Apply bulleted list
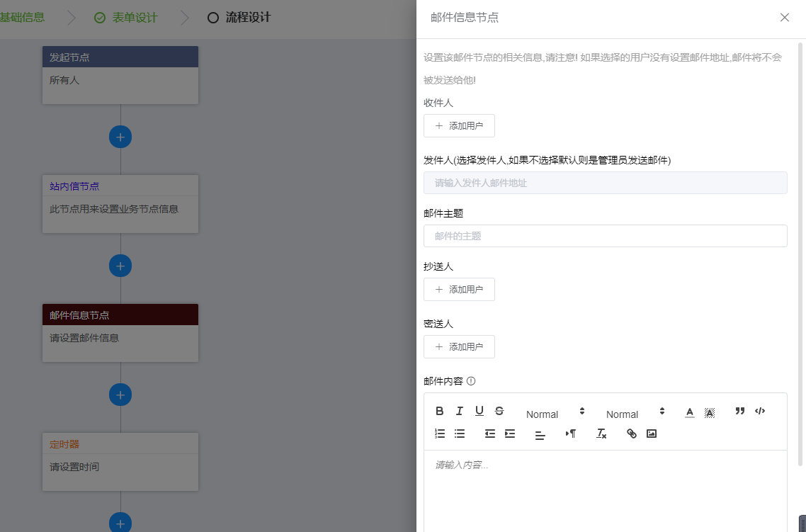This screenshot has width=806, height=532. [460, 434]
